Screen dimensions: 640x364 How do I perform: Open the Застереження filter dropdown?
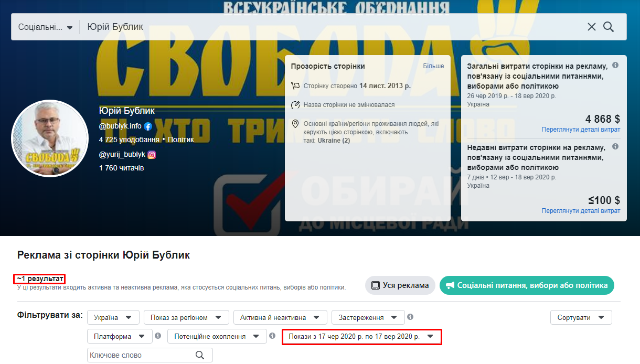(x=368, y=317)
